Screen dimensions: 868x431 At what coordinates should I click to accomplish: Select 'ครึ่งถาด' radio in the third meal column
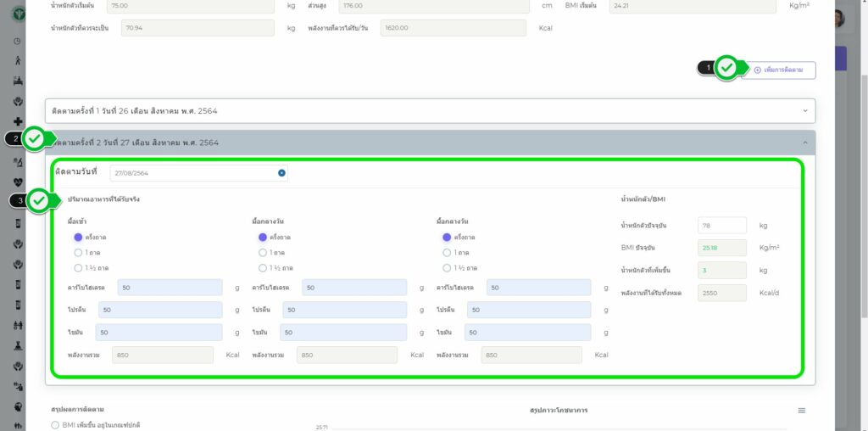[x=447, y=238]
